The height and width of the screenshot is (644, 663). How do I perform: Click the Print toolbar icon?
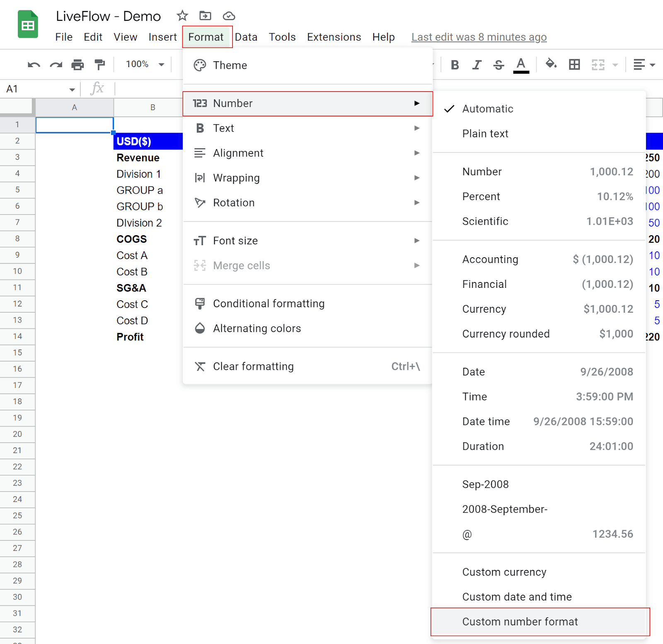tap(77, 65)
